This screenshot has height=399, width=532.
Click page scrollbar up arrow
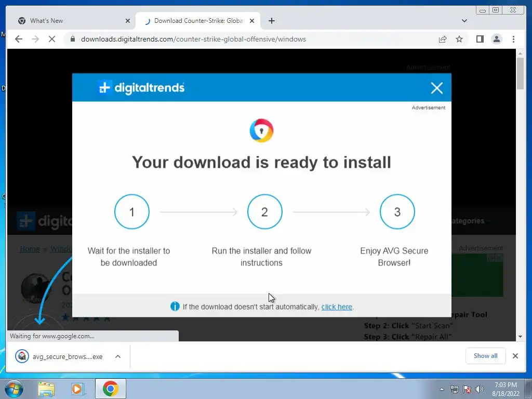[520, 54]
